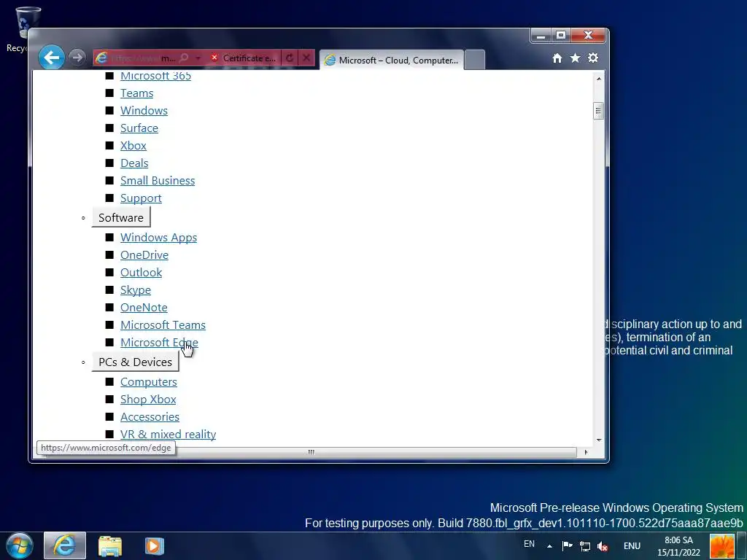Select the Microsoft – Cloud, Computer tab
The width and height of the screenshot is (747, 560).
point(391,60)
